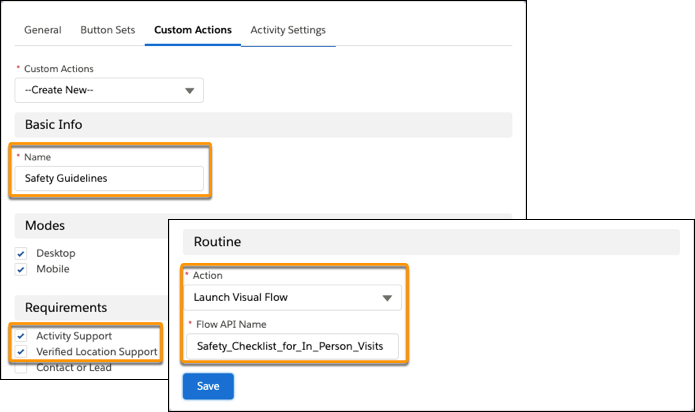
Task: Expand the Action Launch Visual Flow dropdown
Action: (x=293, y=297)
